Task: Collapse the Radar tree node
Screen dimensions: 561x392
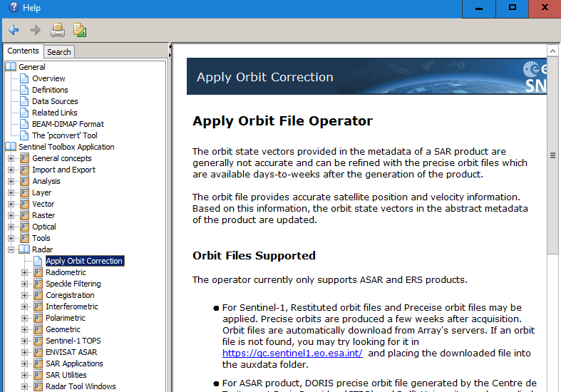Action: pos(11,249)
